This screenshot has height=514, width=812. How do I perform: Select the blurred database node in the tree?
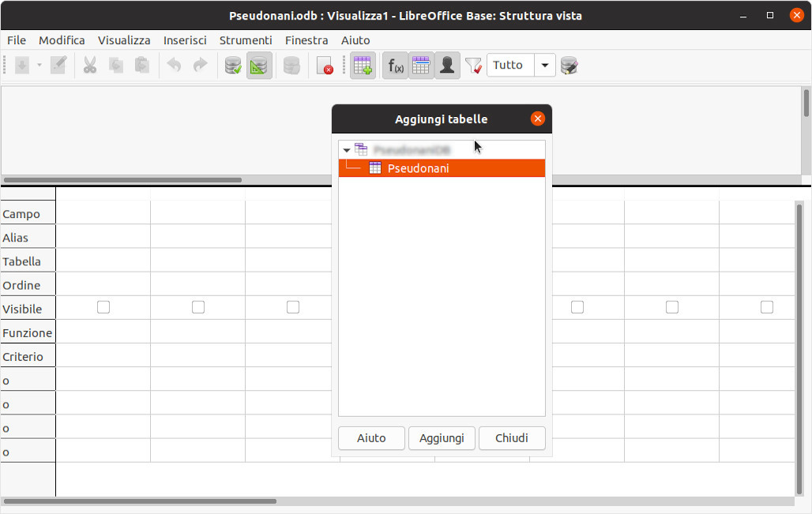pyautogui.click(x=442, y=150)
